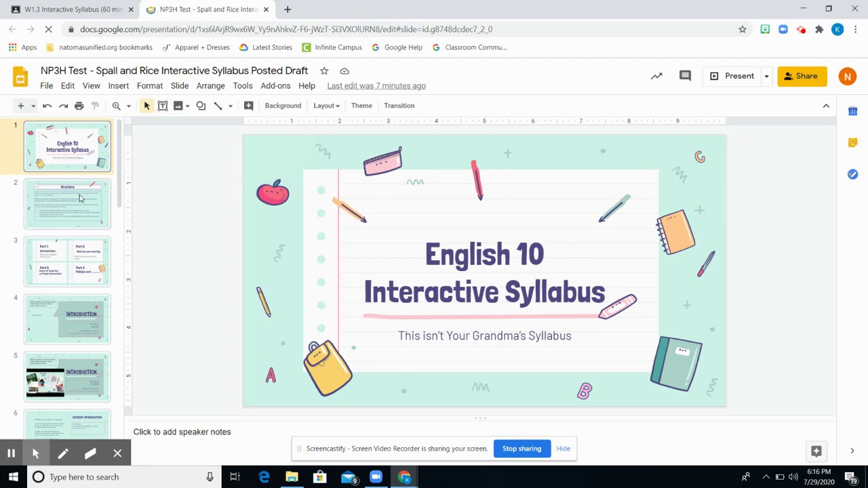Image resolution: width=868 pixels, height=488 pixels.
Task: Select the Screencastify pen drawing tool
Action: click(63, 453)
